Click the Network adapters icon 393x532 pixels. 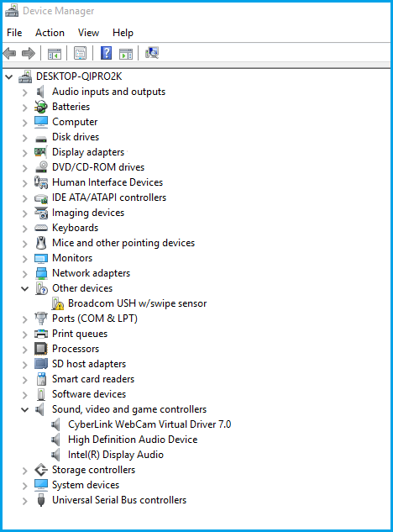click(x=41, y=273)
